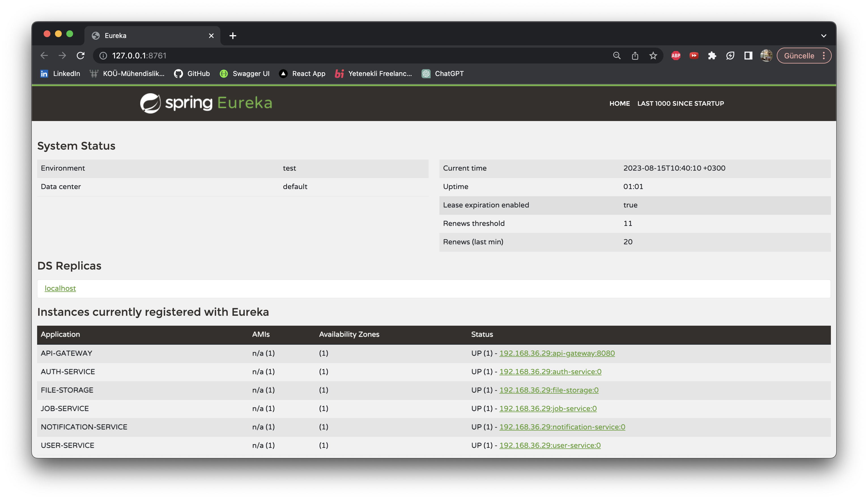The height and width of the screenshot is (500, 868).
Task: Click the zoom magnifier icon in address bar
Action: [x=616, y=56]
